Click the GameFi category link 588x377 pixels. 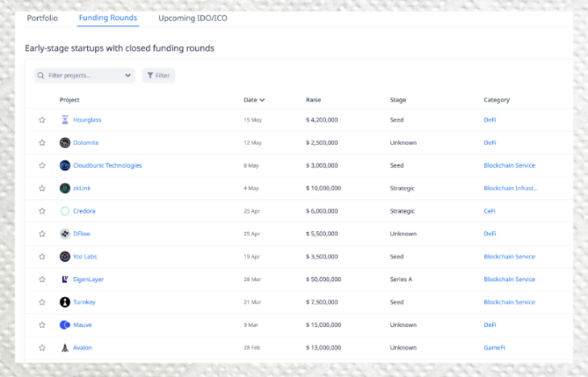click(494, 348)
